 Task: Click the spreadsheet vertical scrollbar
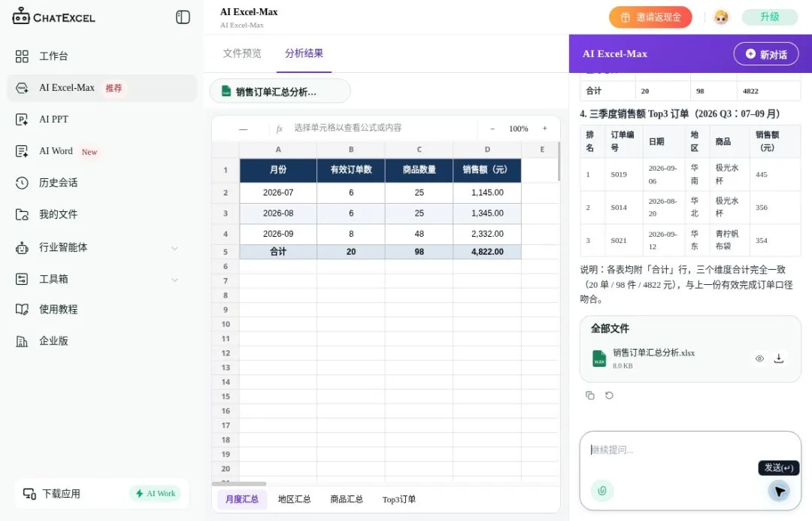(x=558, y=162)
